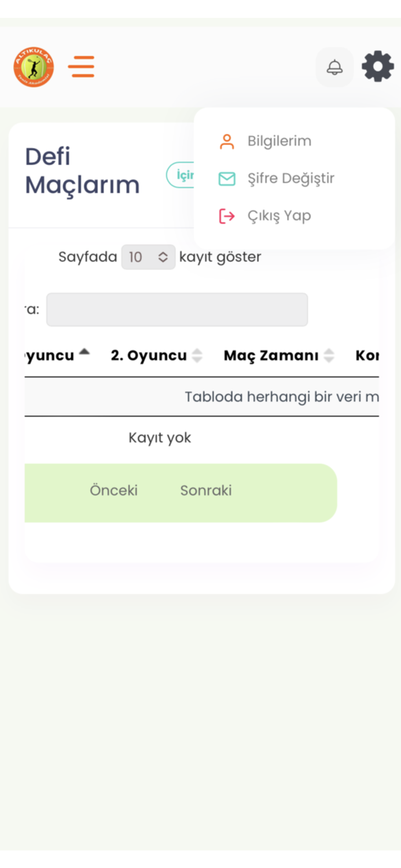Open the settings gear menu
This screenshot has height=868, width=401.
pyautogui.click(x=377, y=66)
